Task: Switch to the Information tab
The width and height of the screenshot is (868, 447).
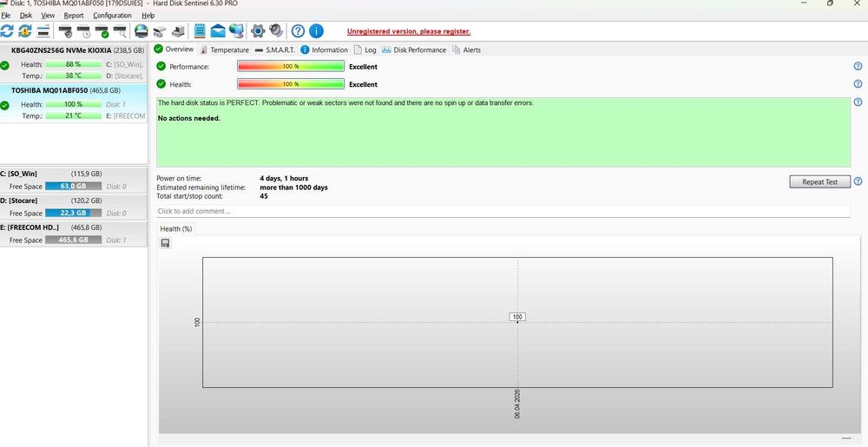Action: (324, 49)
